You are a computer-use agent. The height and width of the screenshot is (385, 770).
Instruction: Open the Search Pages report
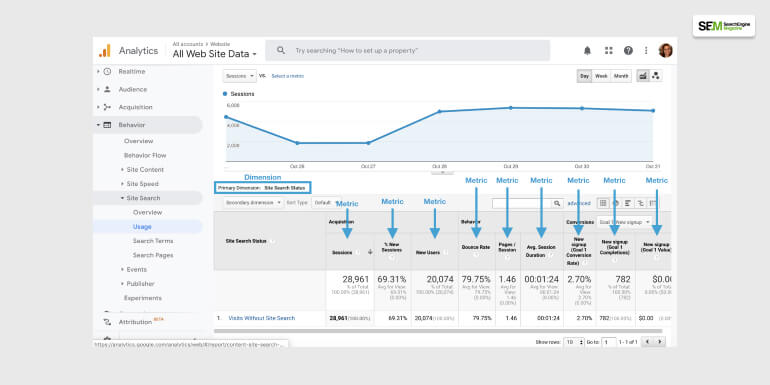tap(153, 255)
